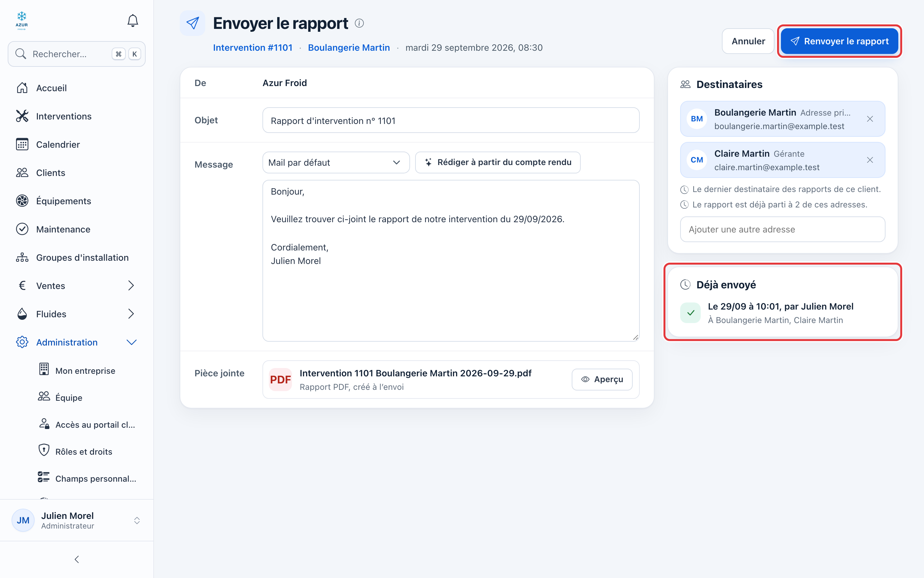Click Aperçu to preview the PDF
This screenshot has height=578, width=924.
click(x=602, y=379)
